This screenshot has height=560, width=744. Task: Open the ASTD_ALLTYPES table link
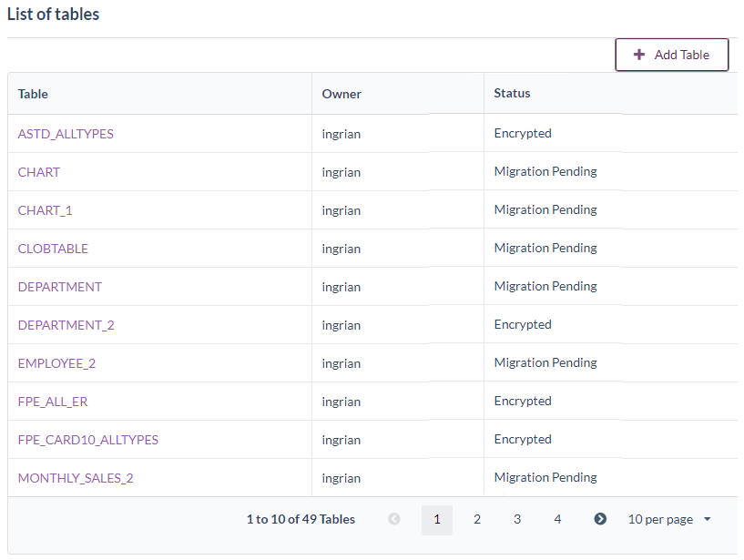[66, 134]
